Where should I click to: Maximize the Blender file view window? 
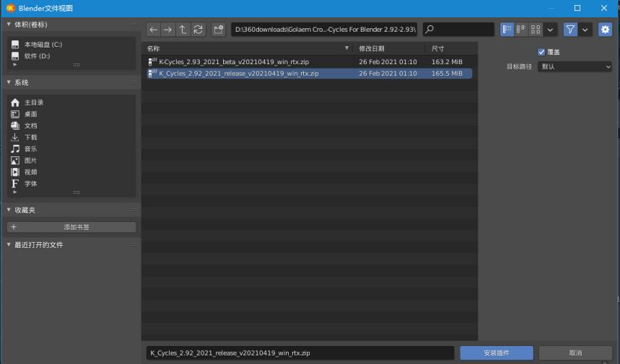click(577, 8)
